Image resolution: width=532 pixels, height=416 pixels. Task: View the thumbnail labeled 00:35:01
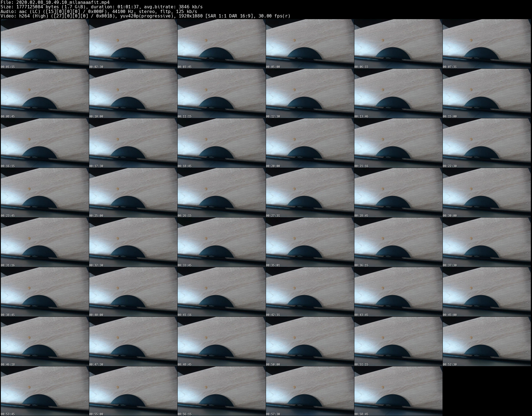(310, 242)
